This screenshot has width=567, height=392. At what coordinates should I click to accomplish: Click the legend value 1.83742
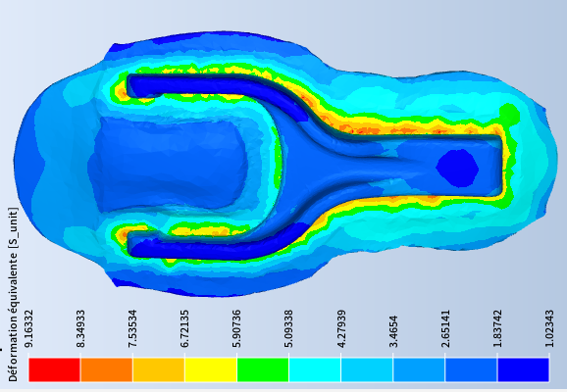click(x=497, y=328)
